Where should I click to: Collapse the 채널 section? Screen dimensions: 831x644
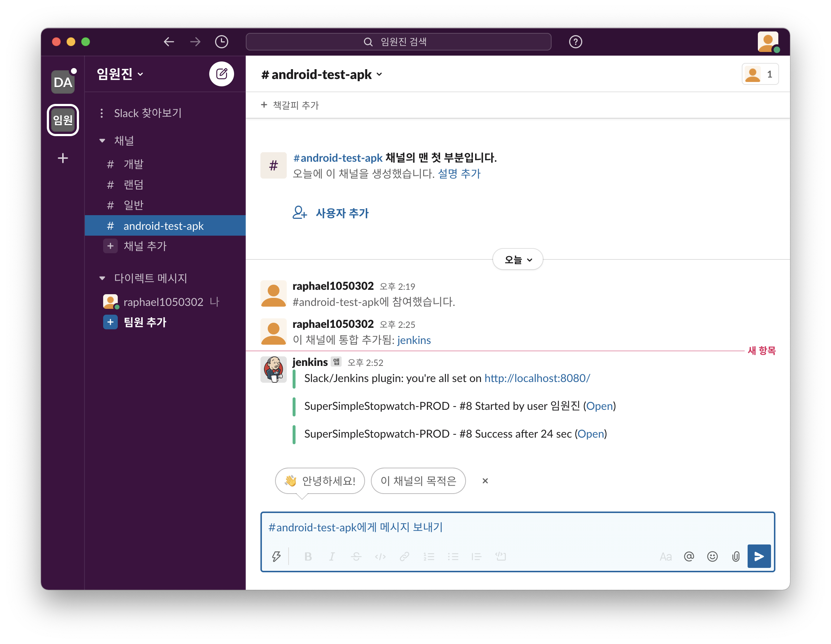(102, 141)
